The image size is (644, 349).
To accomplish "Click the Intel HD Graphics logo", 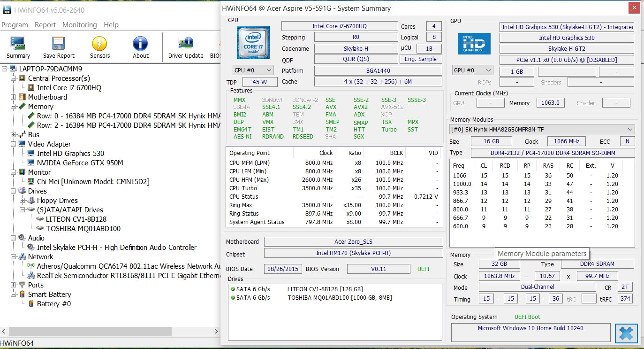I will coord(474,43).
